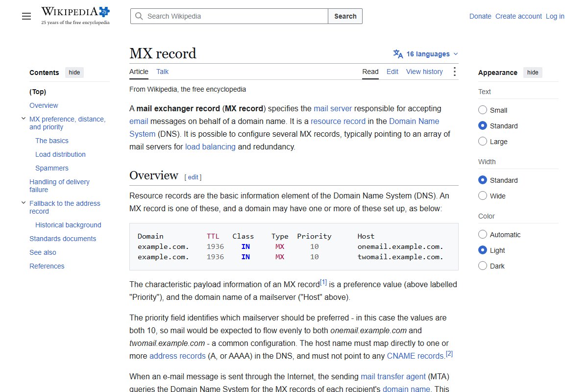Open the CNAME records link

(x=415, y=356)
